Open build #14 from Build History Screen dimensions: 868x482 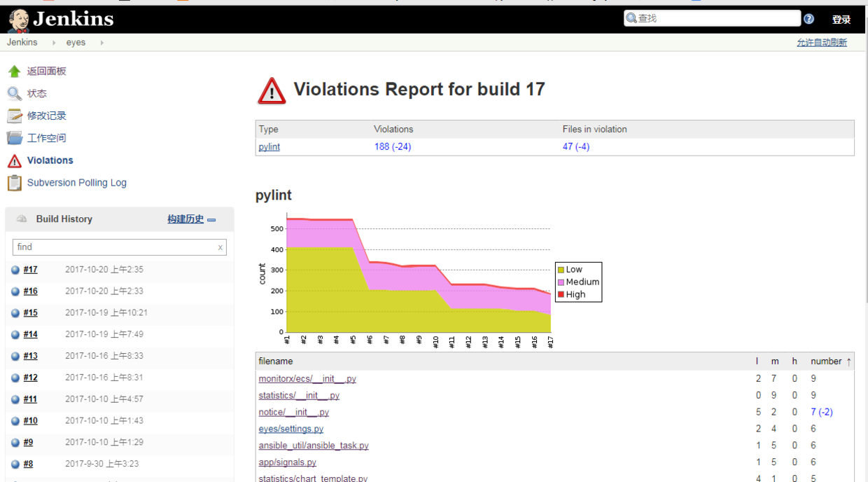(x=30, y=335)
